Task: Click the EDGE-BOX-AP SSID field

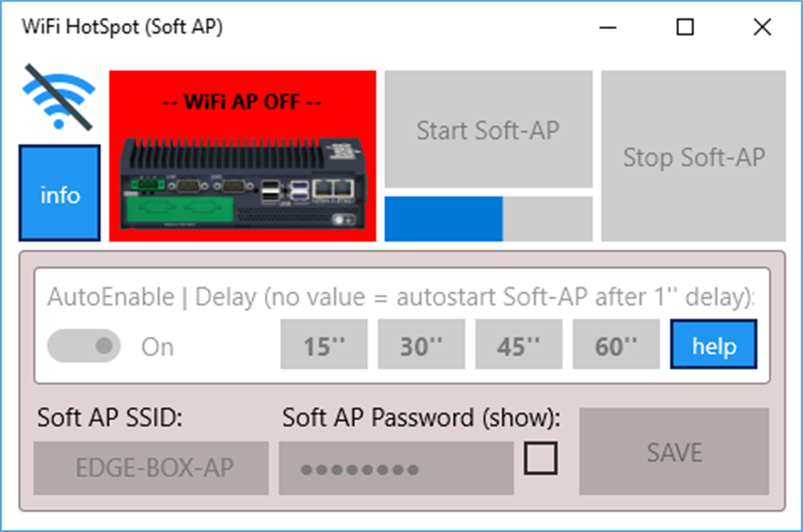Action: tap(152, 467)
